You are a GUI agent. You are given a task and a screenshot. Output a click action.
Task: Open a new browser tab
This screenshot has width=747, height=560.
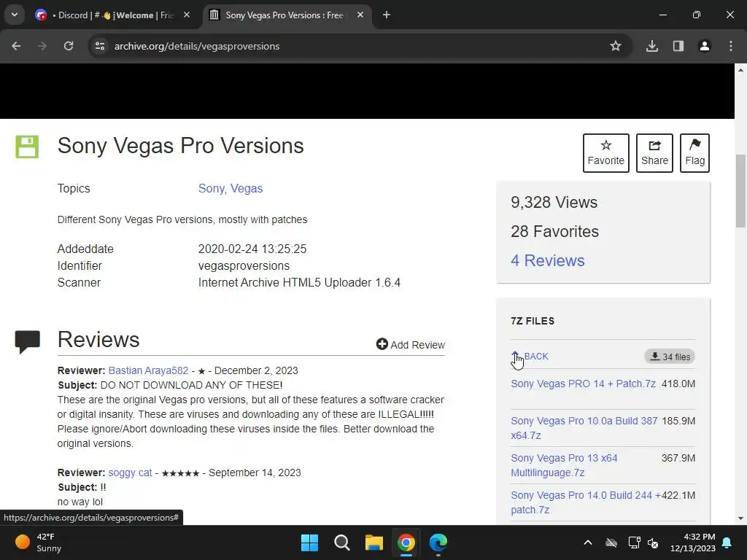tap(387, 15)
